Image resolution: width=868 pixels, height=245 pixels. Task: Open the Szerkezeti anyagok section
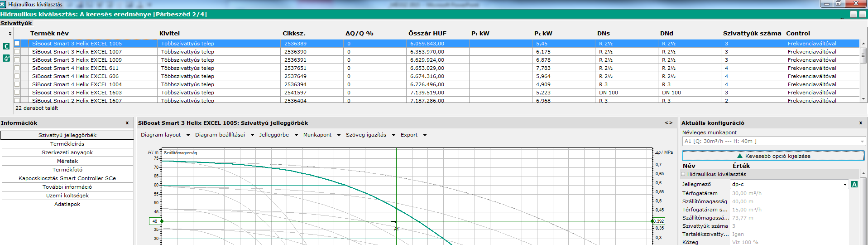[67, 152]
